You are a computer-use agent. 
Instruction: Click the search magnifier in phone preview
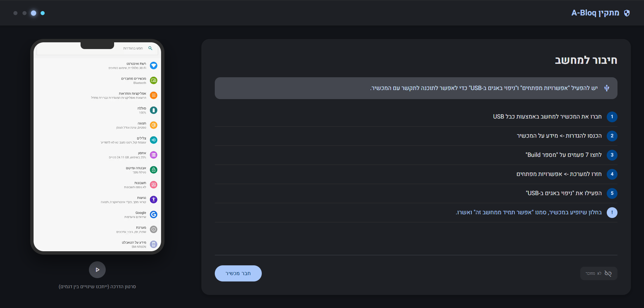pos(150,48)
